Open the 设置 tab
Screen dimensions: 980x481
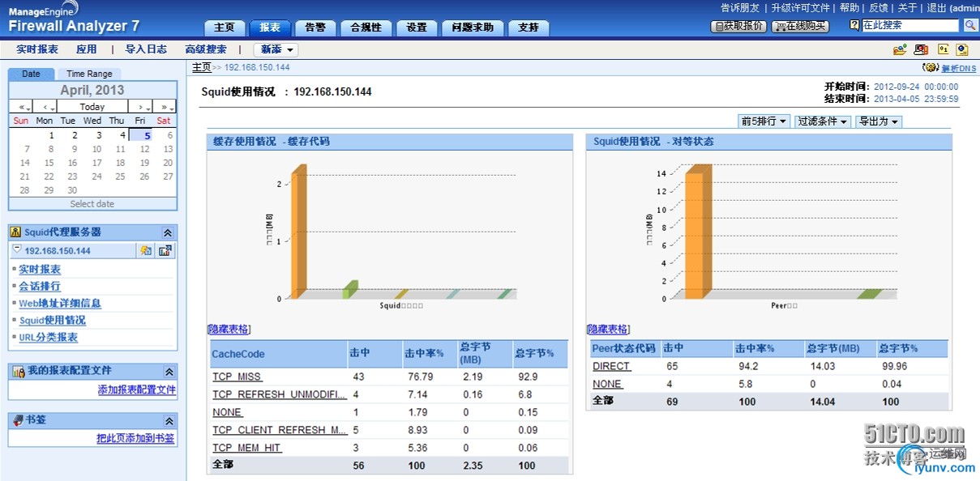pos(417,27)
